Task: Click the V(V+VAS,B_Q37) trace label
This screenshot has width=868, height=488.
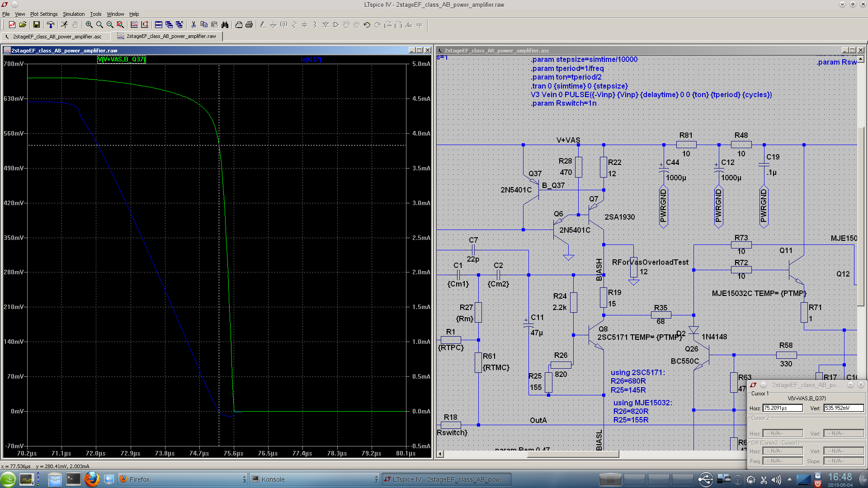Action: 122,59
